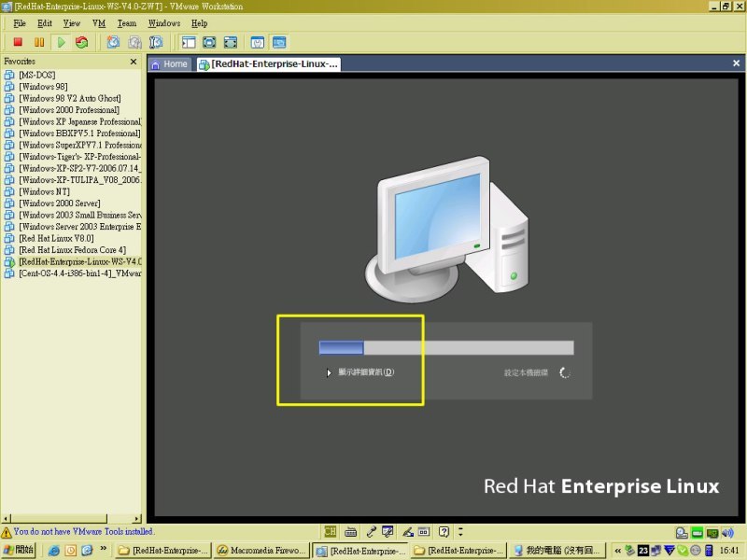The image size is (747, 560).
Task: Open first RedHat-Enterprise folder taskbar button
Action: coord(162,551)
